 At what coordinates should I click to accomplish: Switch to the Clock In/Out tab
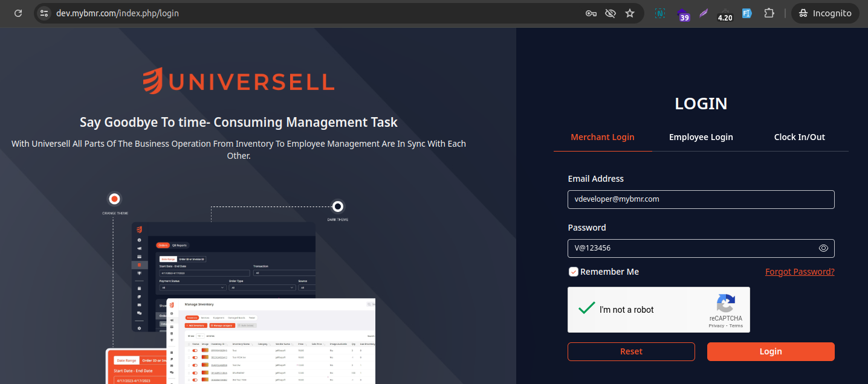[799, 137]
